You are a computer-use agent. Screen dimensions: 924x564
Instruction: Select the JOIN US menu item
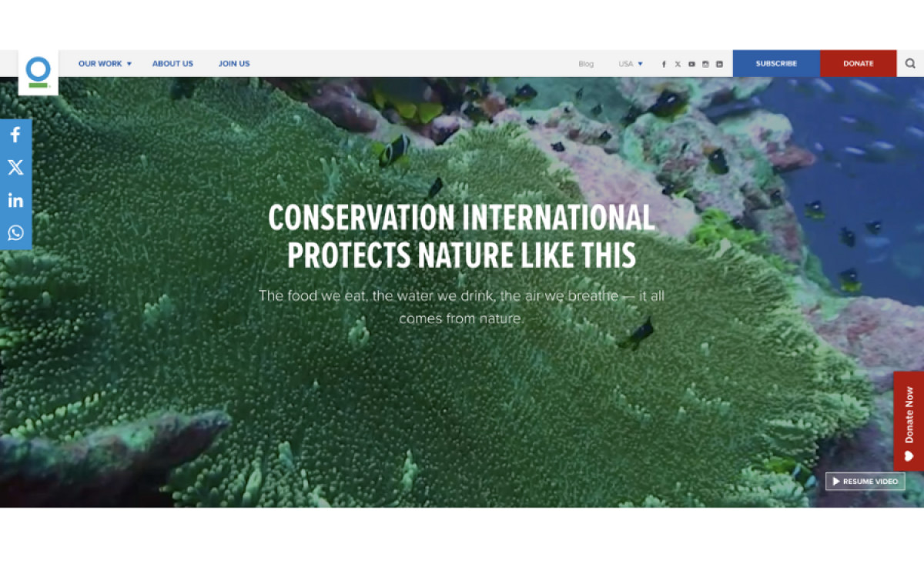[x=234, y=64]
